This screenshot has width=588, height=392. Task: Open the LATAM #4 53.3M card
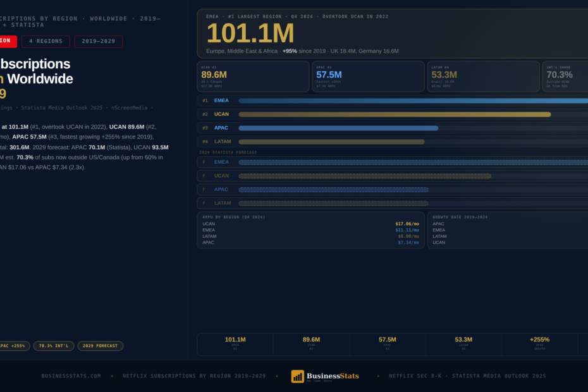(x=484, y=77)
